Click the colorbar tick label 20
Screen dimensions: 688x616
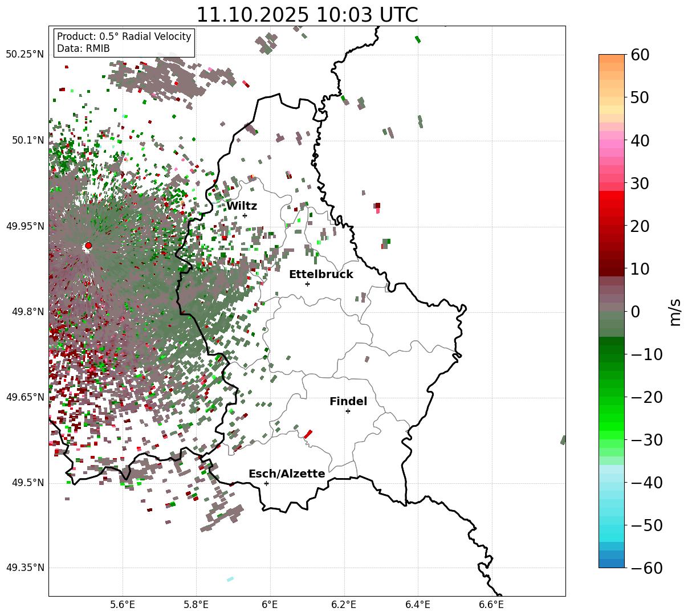(x=641, y=226)
